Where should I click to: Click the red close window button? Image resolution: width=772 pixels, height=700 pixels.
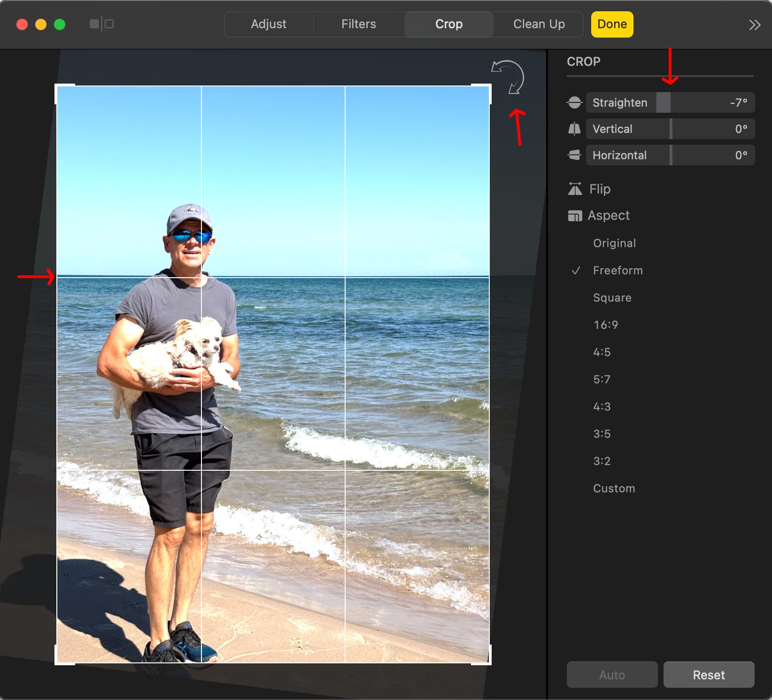pyautogui.click(x=22, y=24)
